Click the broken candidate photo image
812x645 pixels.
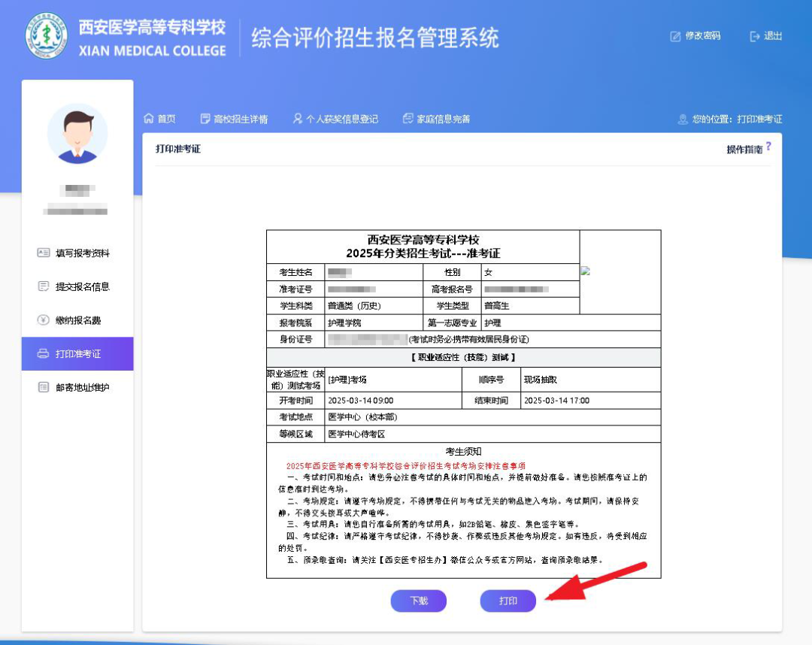click(585, 271)
